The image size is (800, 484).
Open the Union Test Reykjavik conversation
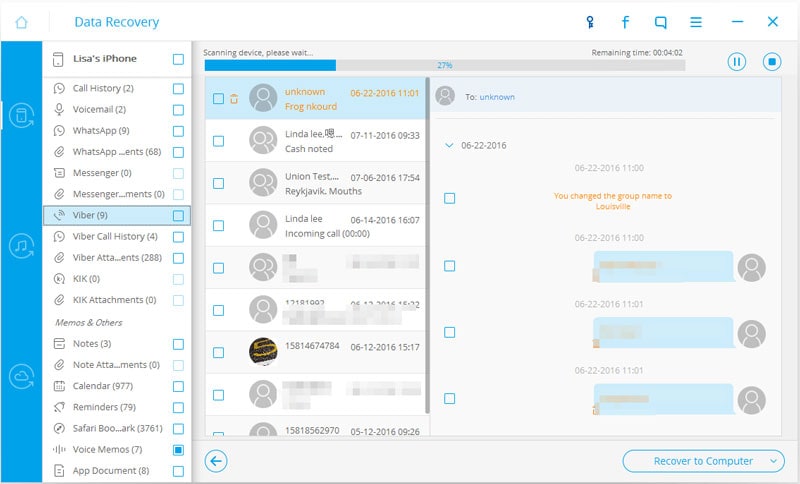pos(315,184)
